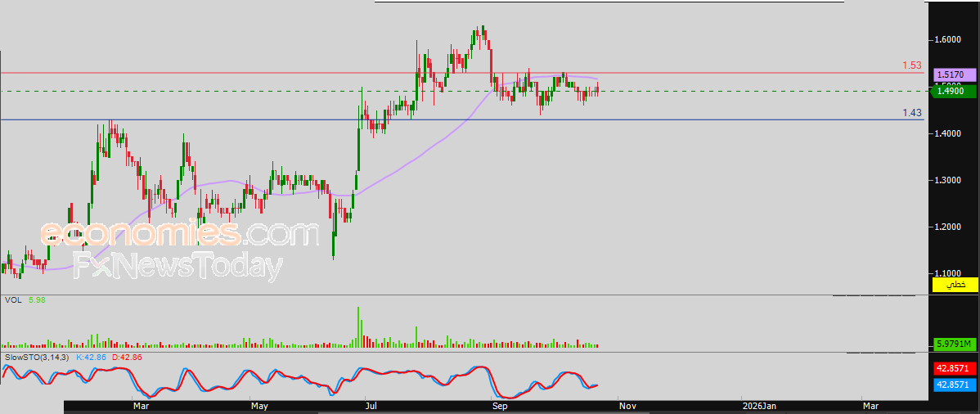Click the Nov date axis label
The height and width of the screenshot is (414, 980).
tap(627, 407)
